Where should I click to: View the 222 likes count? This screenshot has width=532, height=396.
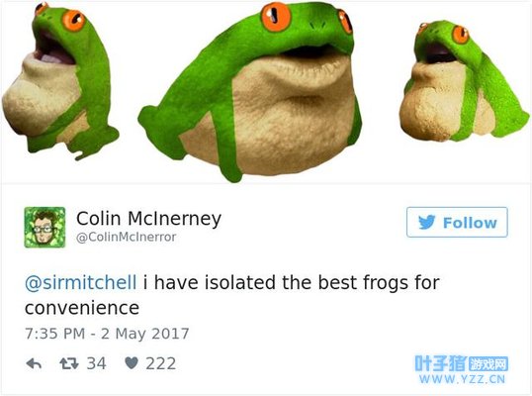point(161,363)
